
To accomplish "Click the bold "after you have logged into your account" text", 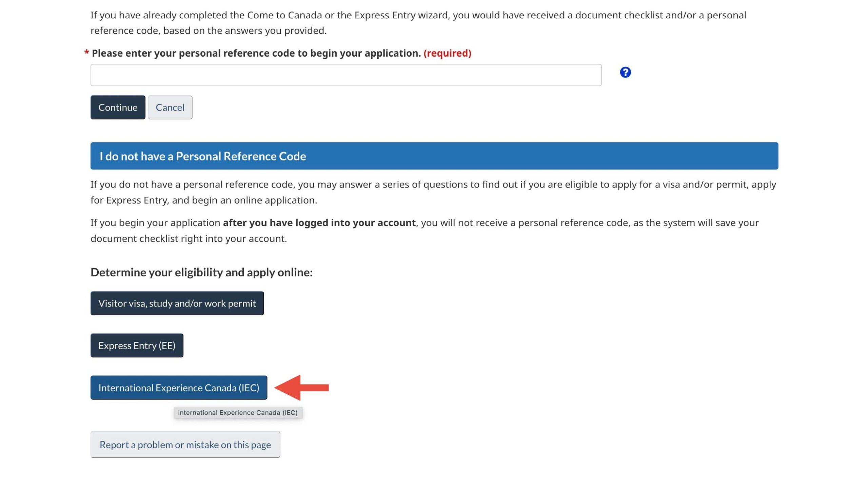I will tap(319, 223).
